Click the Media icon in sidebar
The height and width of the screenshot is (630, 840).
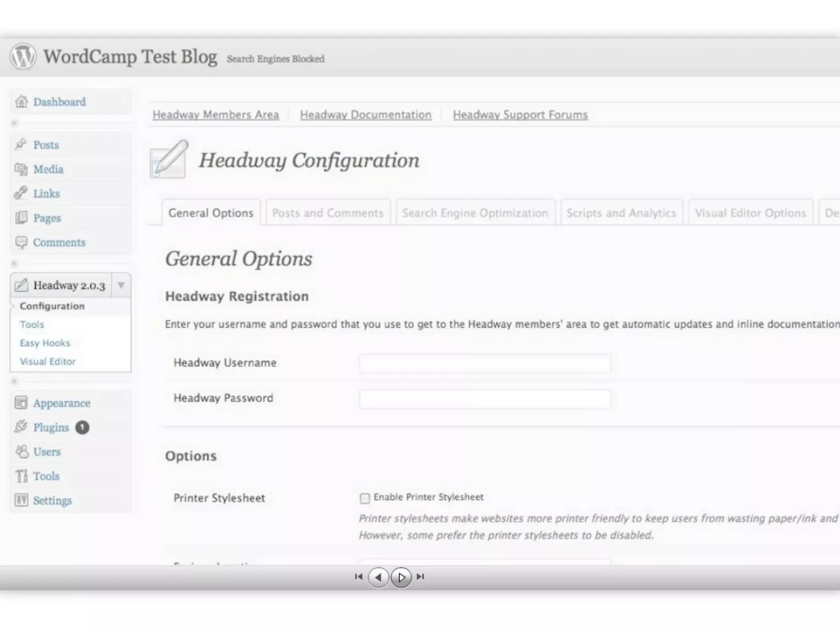point(21,169)
